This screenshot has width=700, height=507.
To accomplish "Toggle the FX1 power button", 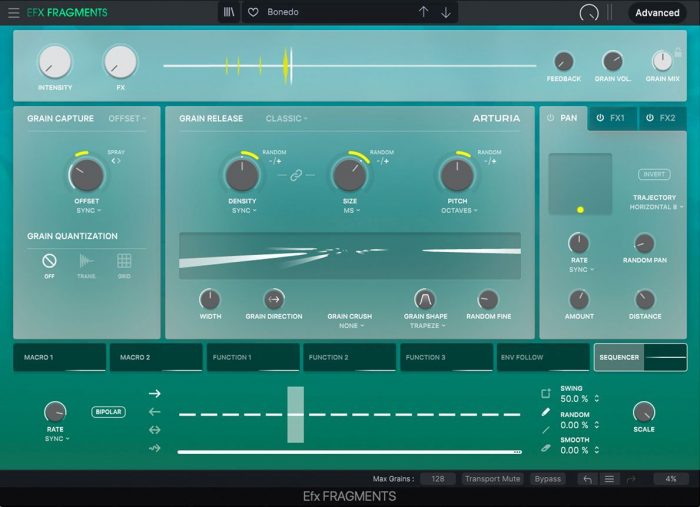I will click(600, 118).
